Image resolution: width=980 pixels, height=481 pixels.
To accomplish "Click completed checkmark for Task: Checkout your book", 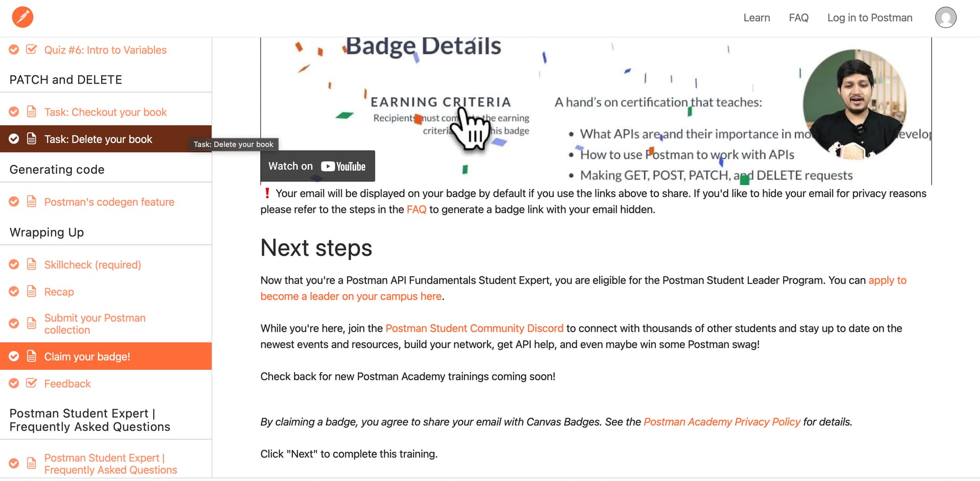I will (x=14, y=112).
